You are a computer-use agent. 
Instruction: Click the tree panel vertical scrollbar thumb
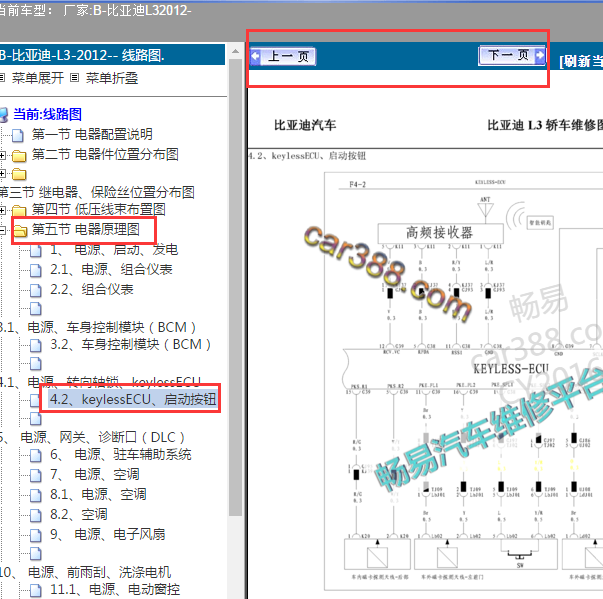coord(235,288)
